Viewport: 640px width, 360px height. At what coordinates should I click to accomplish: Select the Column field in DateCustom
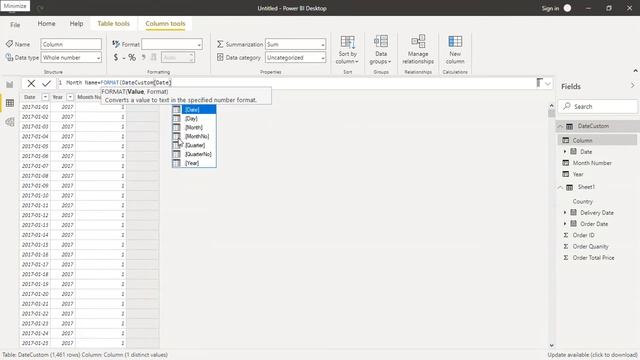(597, 140)
